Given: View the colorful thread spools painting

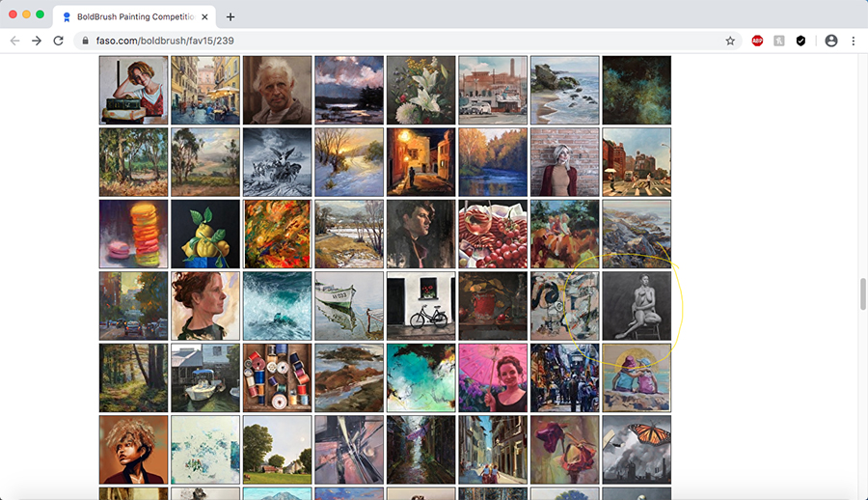Looking at the screenshot, I should 277,377.
